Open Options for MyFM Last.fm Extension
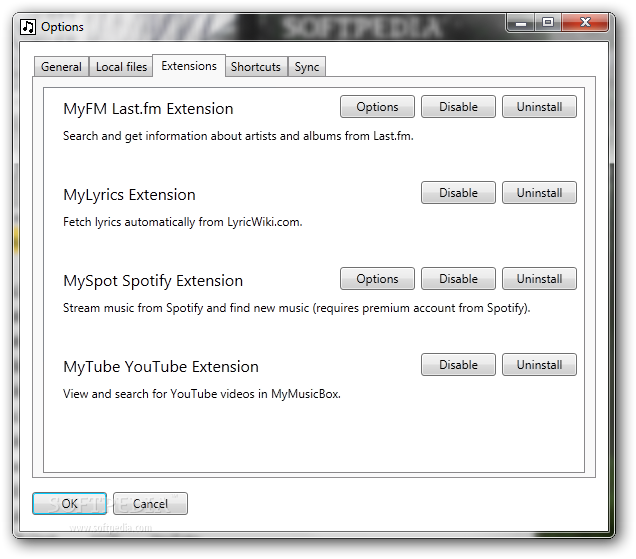 (x=377, y=107)
